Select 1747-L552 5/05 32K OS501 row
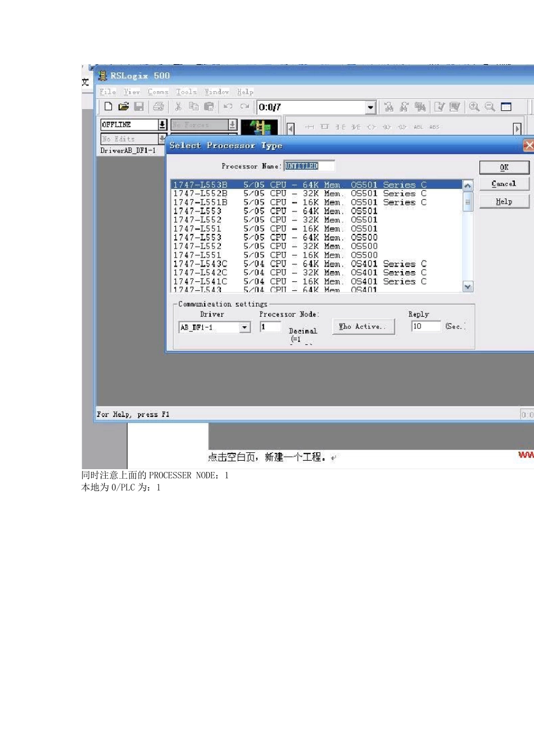534x756 pixels. pyautogui.click(x=316, y=219)
